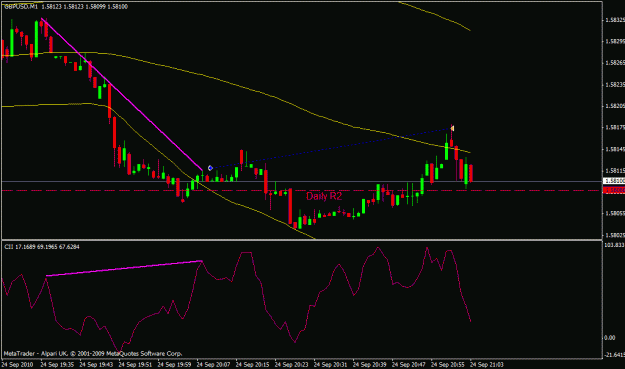
Task: Select the Daily R2 label
Action: point(324,196)
